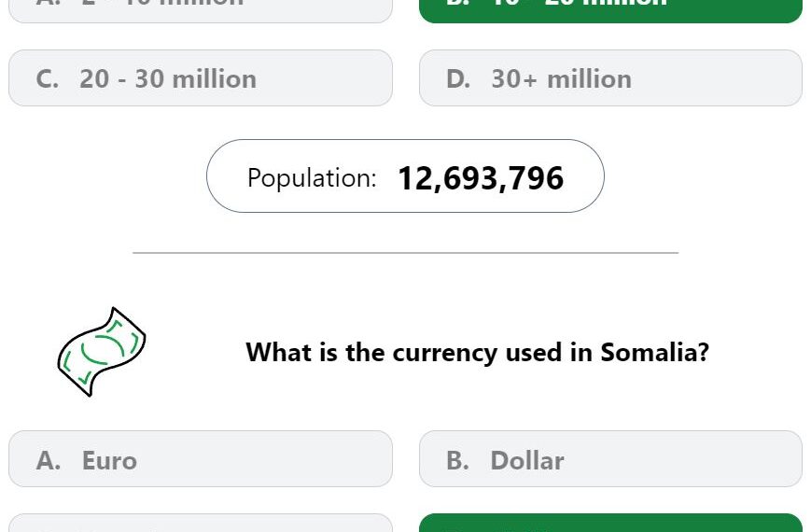Screen dimensions: 811x532
Task: Click the letter "A." before Euro
Action: tap(49, 460)
